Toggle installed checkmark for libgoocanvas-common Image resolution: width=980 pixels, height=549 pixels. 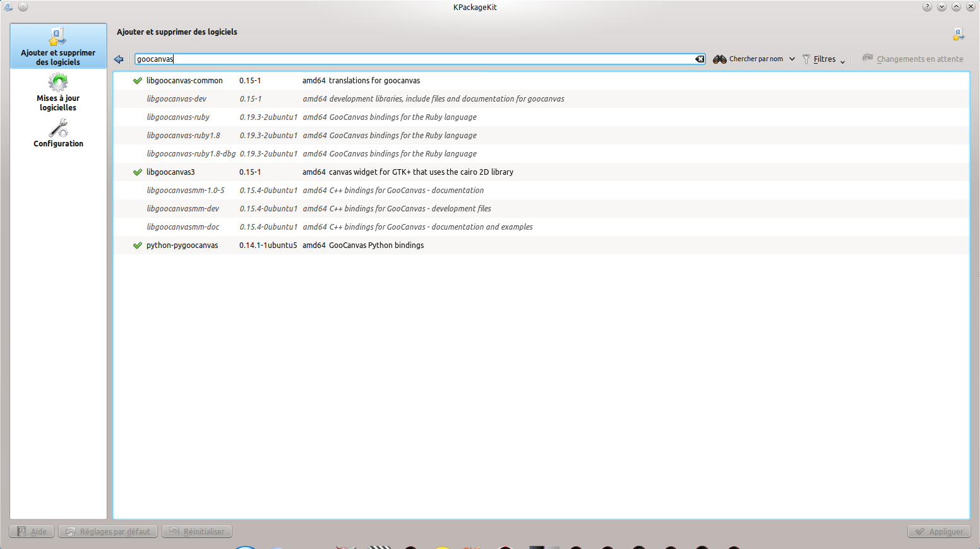(138, 81)
